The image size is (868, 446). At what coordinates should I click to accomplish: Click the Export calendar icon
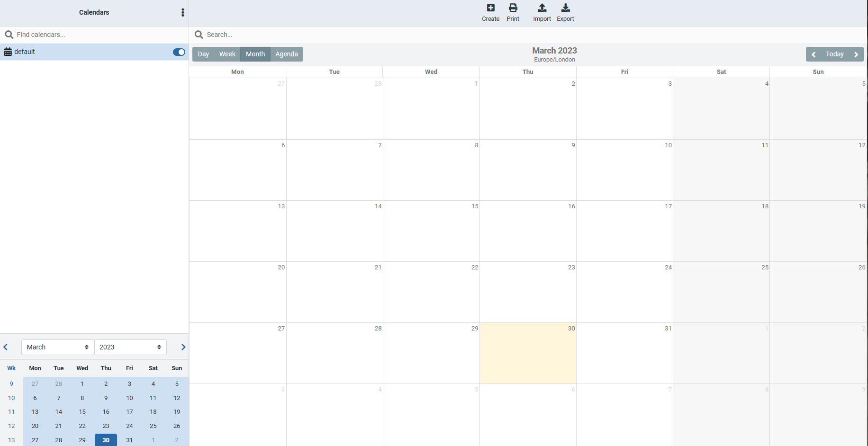point(565,8)
